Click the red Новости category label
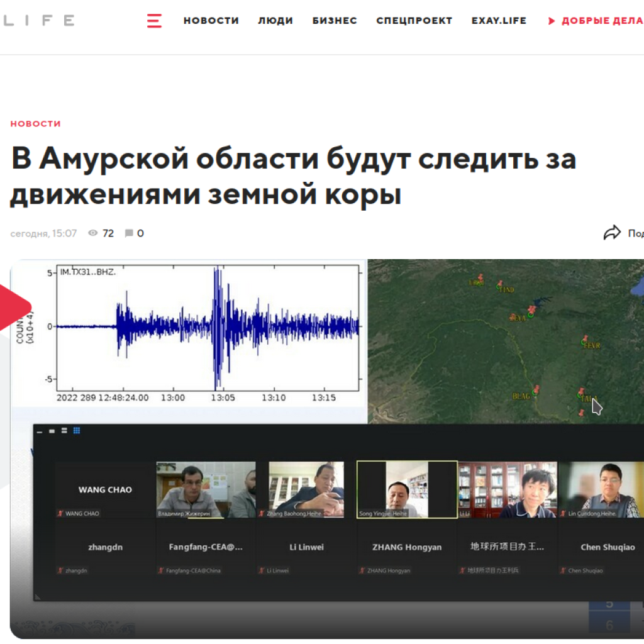 (x=36, y=124)
